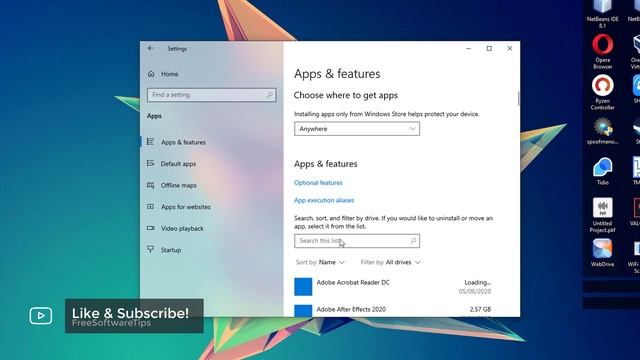Click magnifier icon in Search this list

point(413,241)
